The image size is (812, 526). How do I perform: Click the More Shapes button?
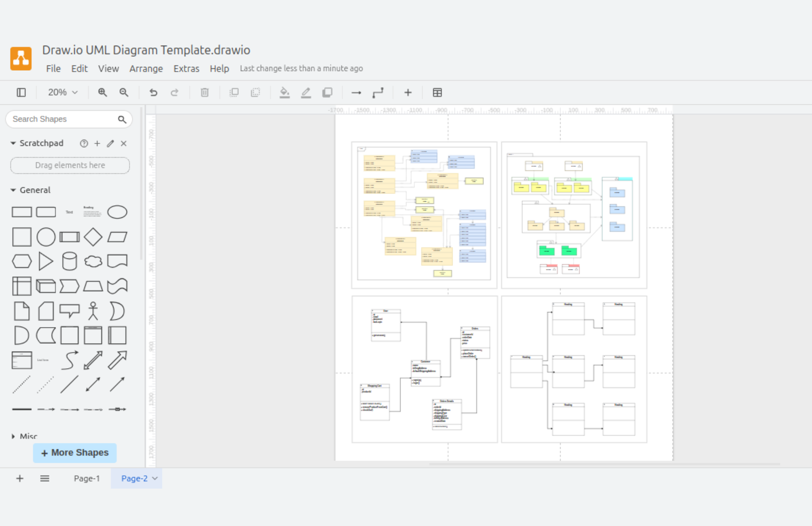tap(75, 453)
